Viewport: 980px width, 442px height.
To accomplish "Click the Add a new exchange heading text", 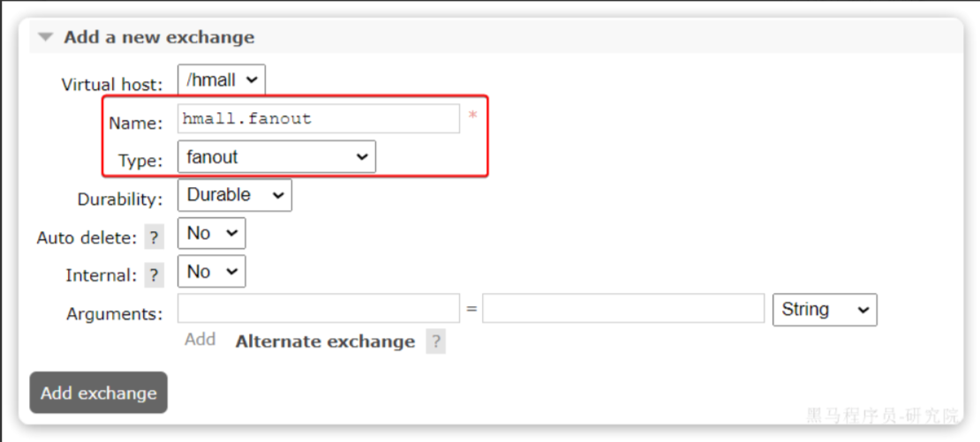I will pyautogui.click(x=159, y=37).
